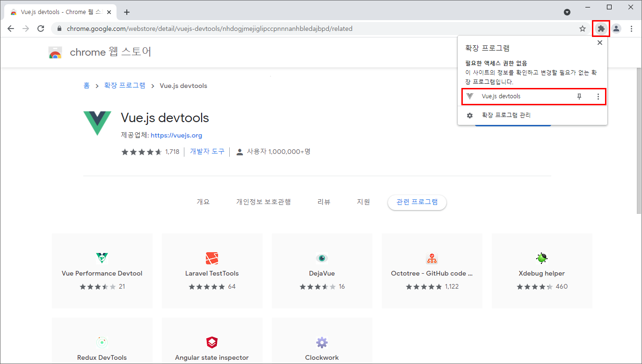Go forward with the browser arrow
The height and width of the screenshot is (364, 642).
[26, 29]
